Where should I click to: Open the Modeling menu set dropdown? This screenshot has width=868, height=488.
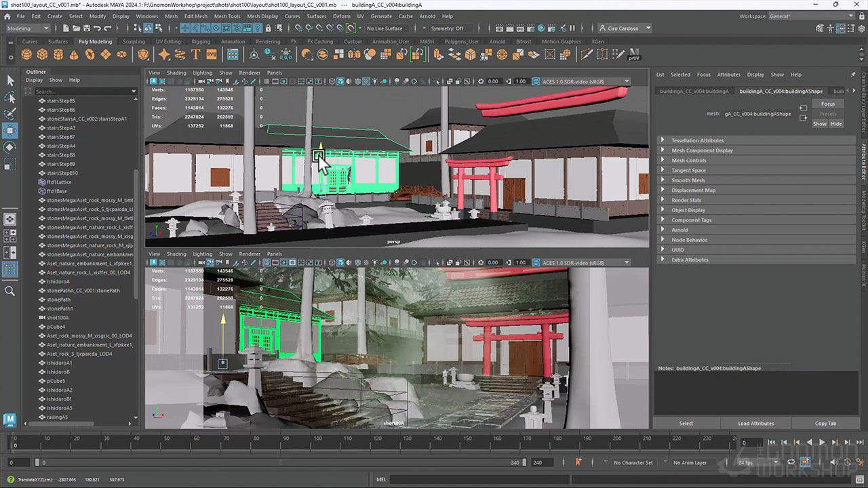pos(28,28)
